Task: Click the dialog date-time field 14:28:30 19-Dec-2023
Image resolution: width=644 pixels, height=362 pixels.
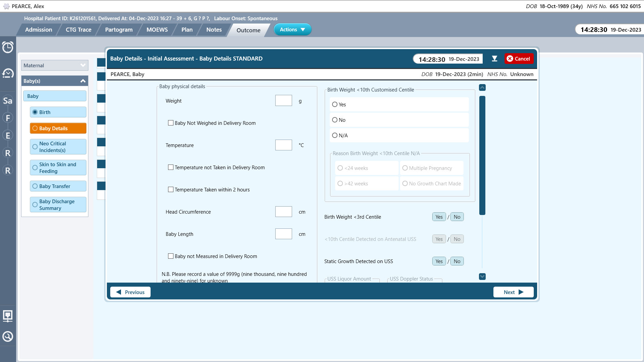Action: click(448, 59)
